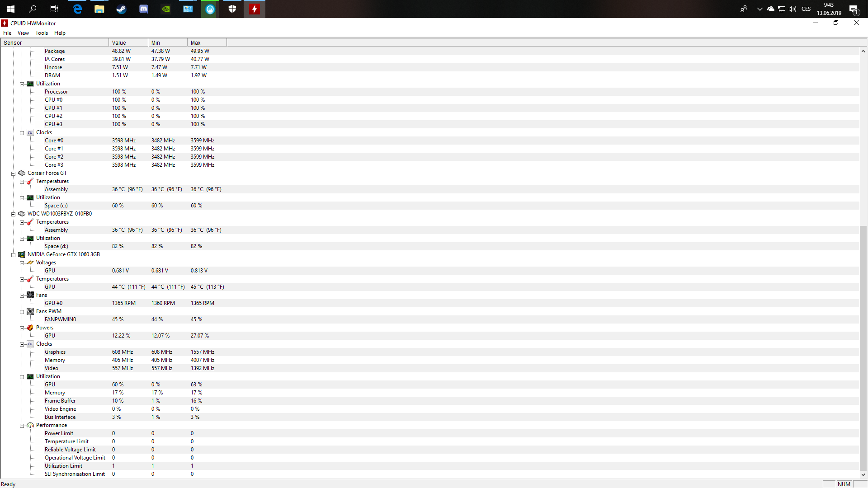Viewport: 868px width, 488px height.
Task: Collapse the GPU Clocks section
Action: point(22,344)
